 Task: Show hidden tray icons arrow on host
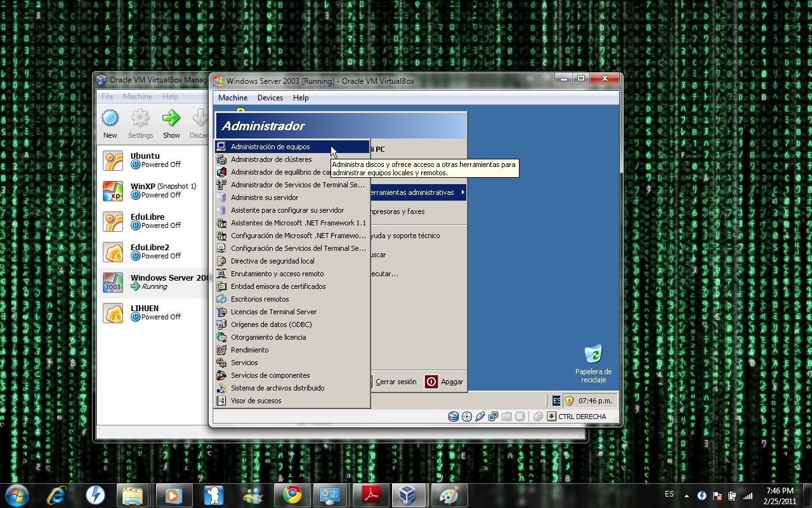click(x=686, y=495)
